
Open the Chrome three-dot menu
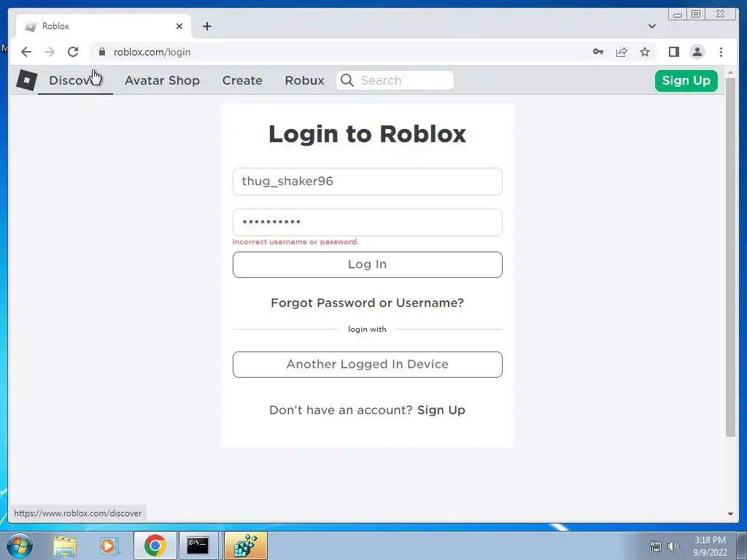click(x=721, y=52)
